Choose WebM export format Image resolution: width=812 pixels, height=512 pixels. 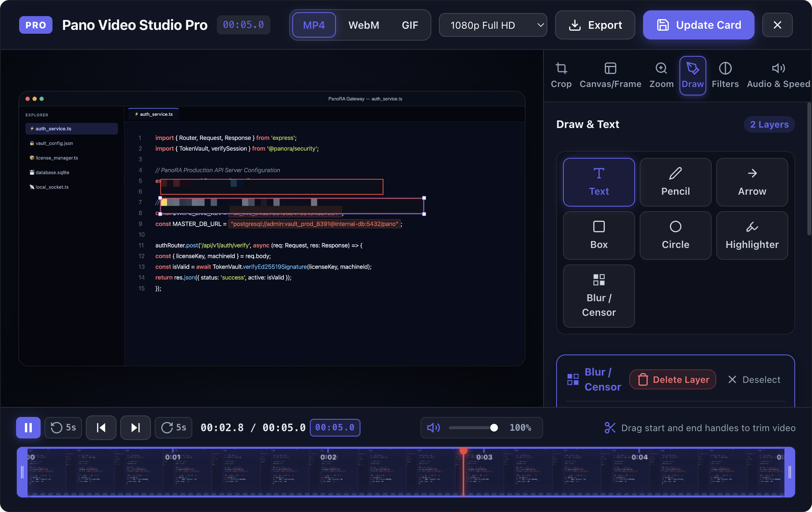coord(364,25)
